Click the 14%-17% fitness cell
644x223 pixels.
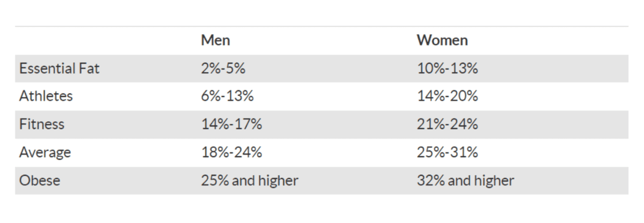click(x=231, y=124)
